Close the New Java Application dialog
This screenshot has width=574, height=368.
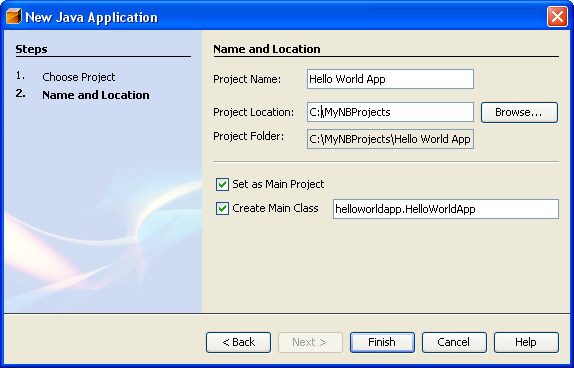(x=557, y=16)
